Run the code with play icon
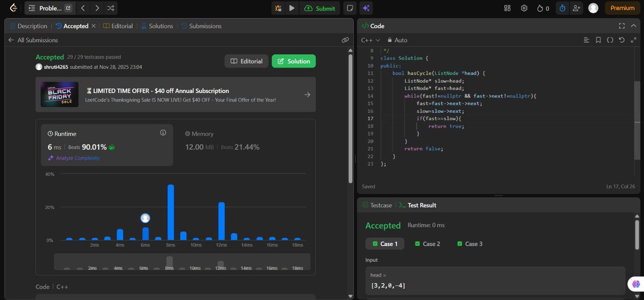This screenshot has height=300, width=644. 291,8
